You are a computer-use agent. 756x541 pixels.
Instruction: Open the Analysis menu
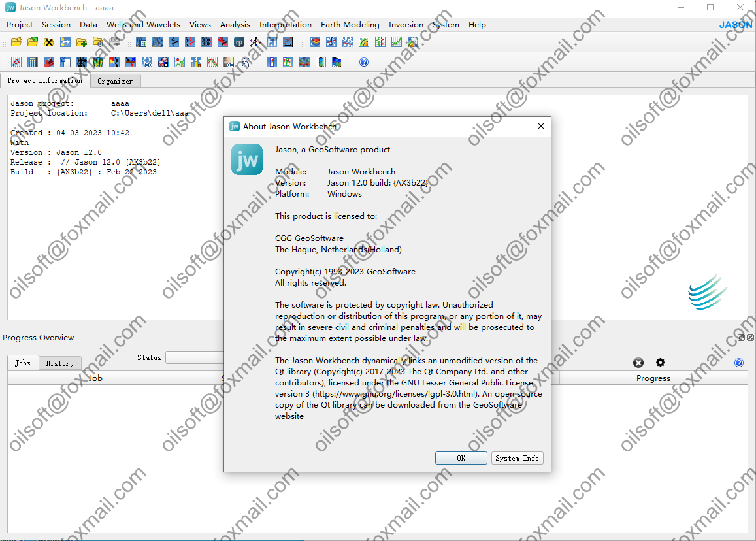coord(235,25)
